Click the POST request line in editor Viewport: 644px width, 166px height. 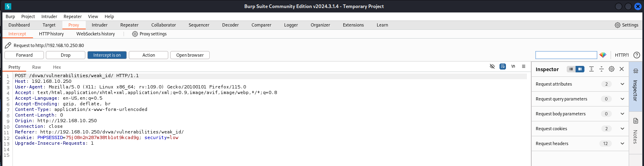[x=77, y=76]
